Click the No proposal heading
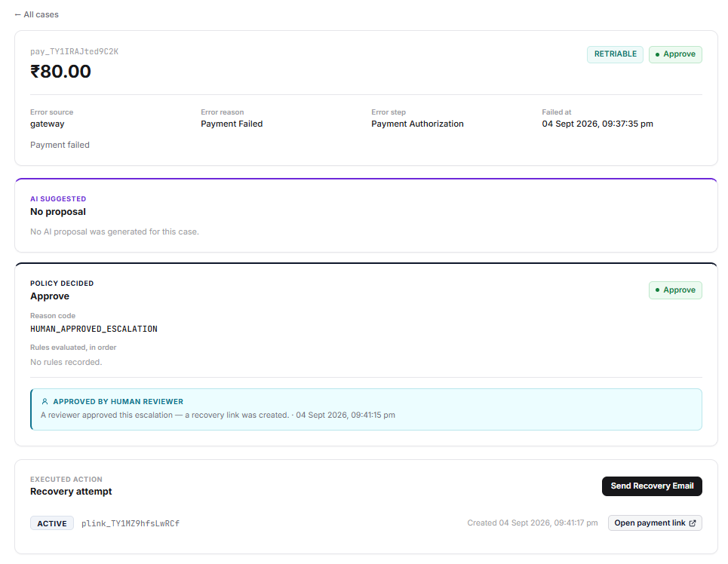This screenshot has width=728, height=564. point(58,212)
